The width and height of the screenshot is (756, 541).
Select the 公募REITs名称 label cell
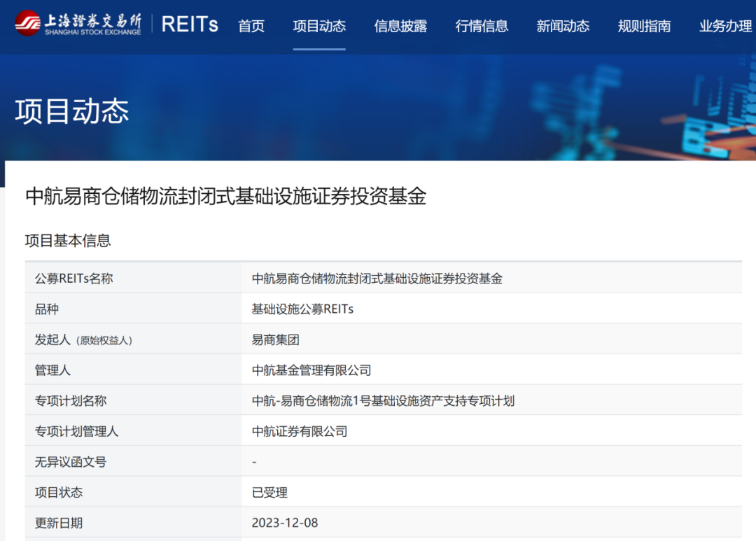(x=133, y=279)
